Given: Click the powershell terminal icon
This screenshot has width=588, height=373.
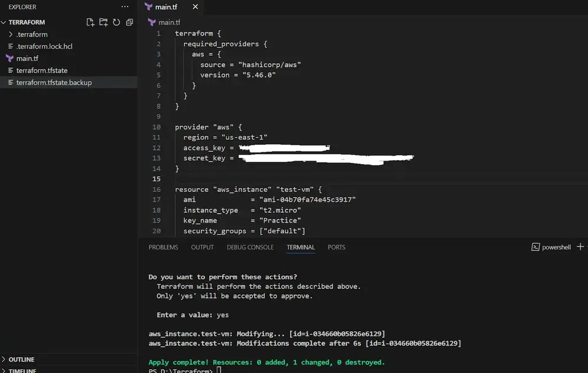Looking at the screenshot, I should click(x=536, y=247).
